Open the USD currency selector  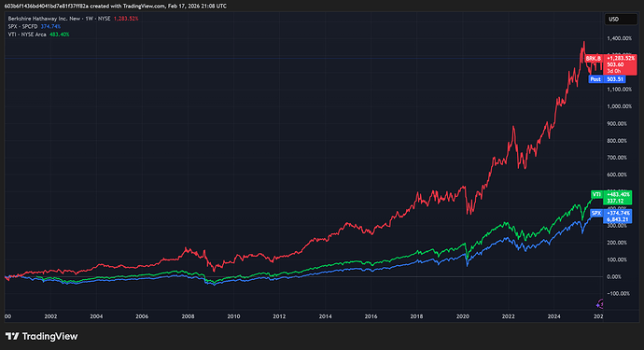tap(621, 20)
